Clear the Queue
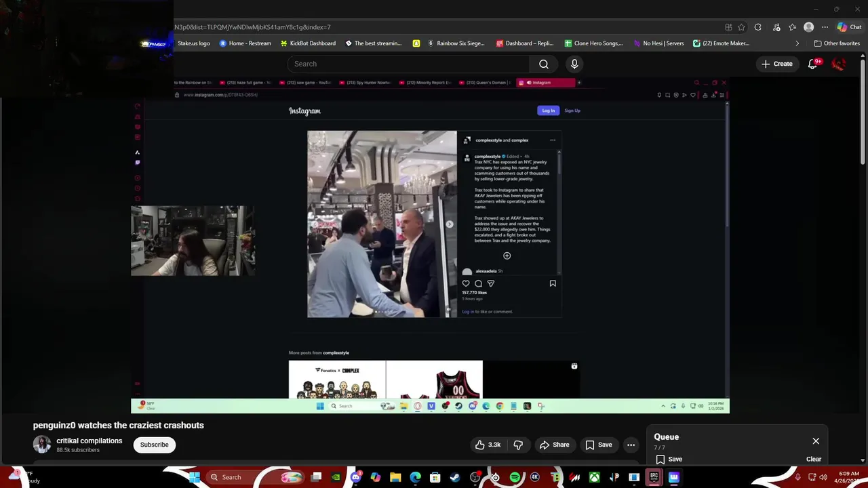Viewport: 868px width, 488px height. [814, 459]
